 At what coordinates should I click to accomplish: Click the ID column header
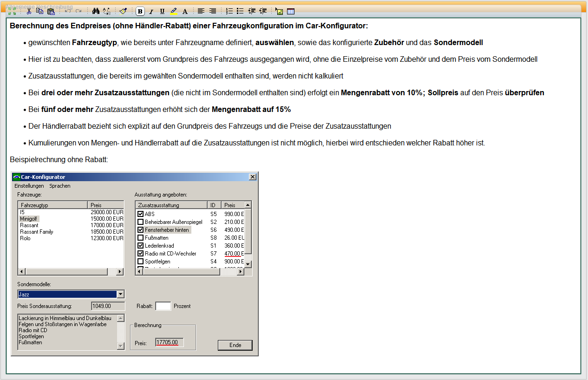point(214,205)
